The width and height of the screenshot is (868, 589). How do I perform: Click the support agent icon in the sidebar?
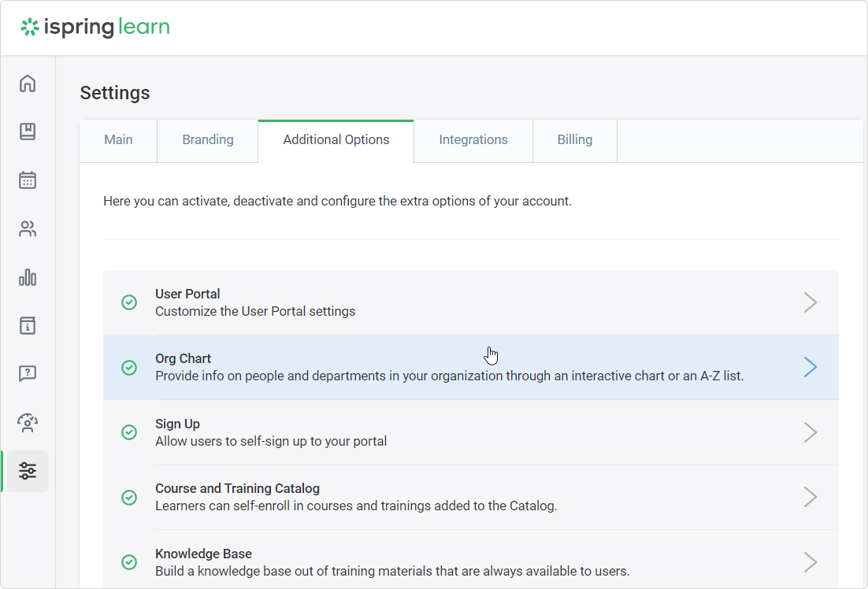pos(28,423)
